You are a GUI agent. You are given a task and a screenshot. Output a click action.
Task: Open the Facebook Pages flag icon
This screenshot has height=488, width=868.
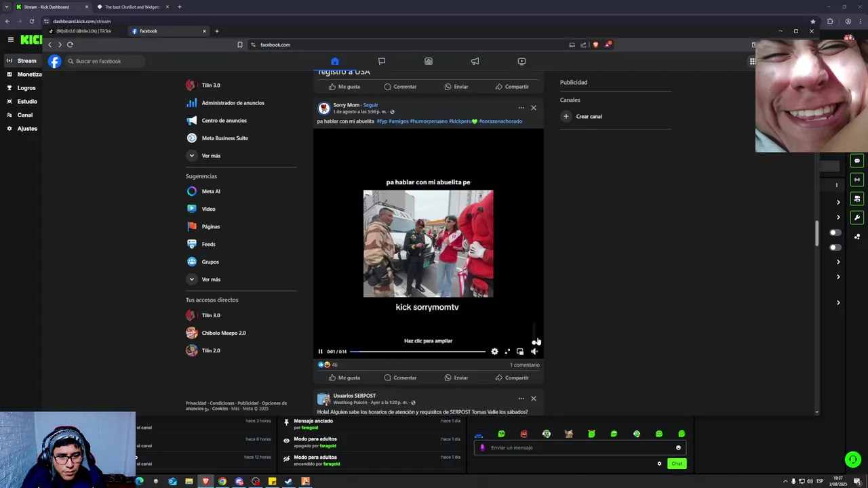[382, 61]
